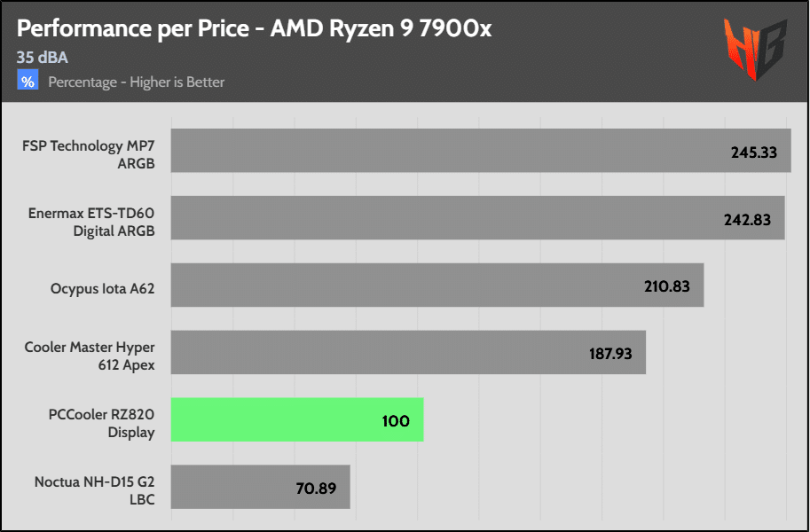Viewport: 810px width, 532px height.
Task: Click the 70.89 value label
Action: click(x=315, y=488)
